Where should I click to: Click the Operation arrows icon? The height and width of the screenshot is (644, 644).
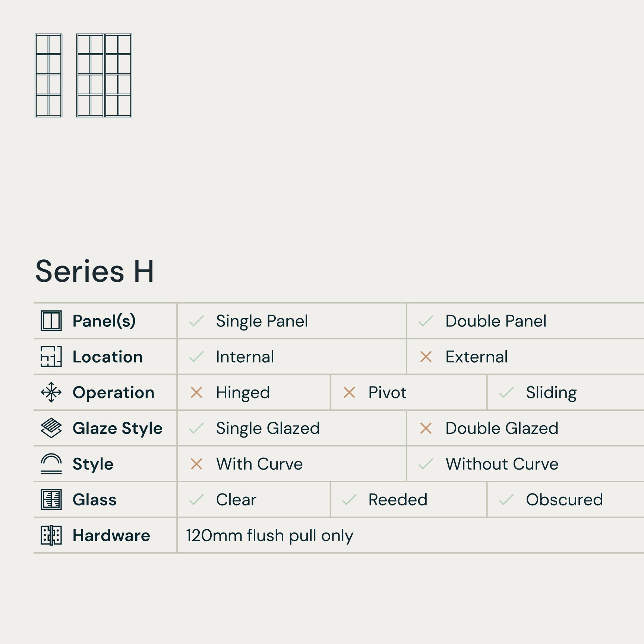pos(51,392)
